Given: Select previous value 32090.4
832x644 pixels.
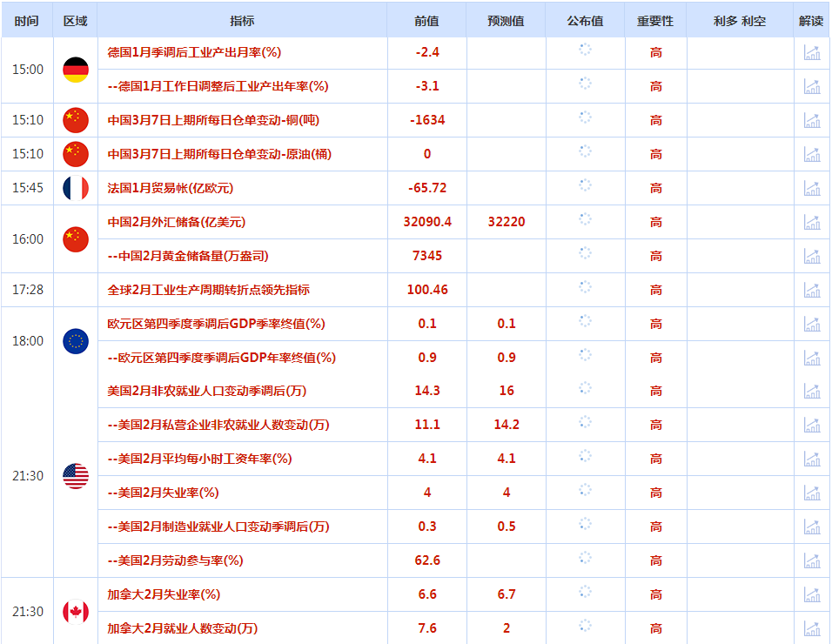Looking at the screenshot, I should point(427,222).
